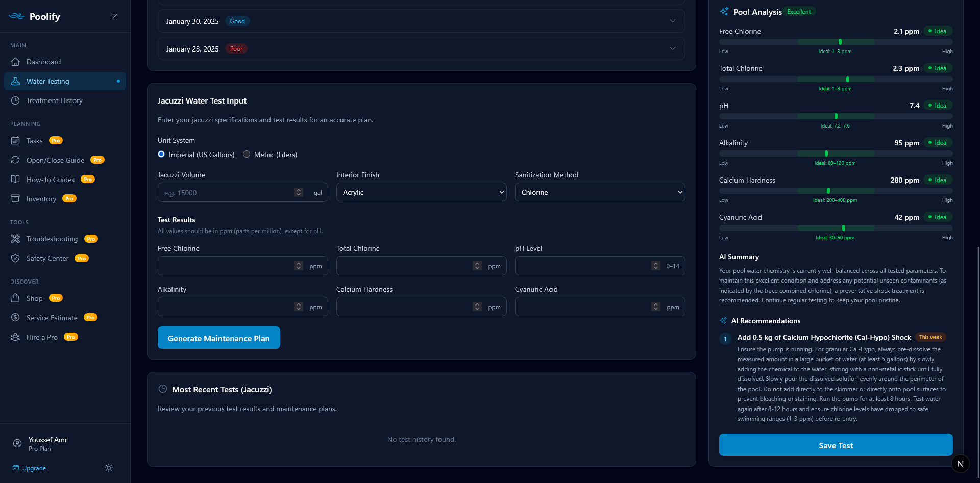Screen dimensions: 980x483
Task: Click the Treatment History clock icon
Action: point(15,100)
